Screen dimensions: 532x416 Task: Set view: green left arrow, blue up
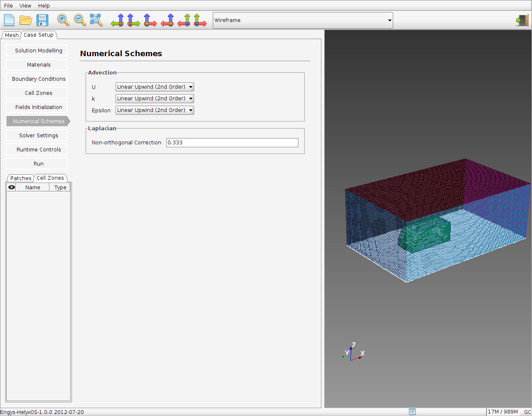coord(118,20)
